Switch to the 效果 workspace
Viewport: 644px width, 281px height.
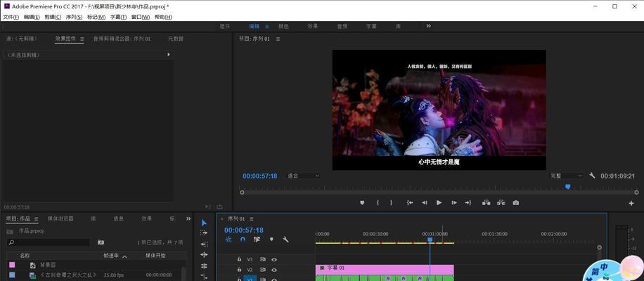point(313,26)
